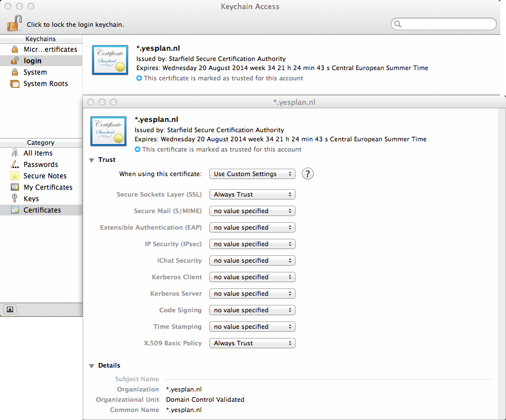506x420 pixels.
Task: Click the padlock icon to lock keychain
Action: pos(14,24)
